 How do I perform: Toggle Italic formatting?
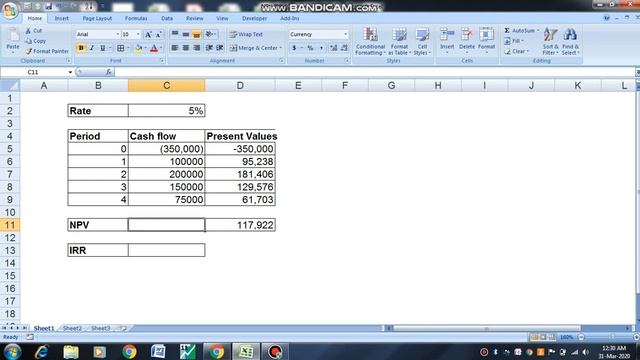[x=92, y=48]
